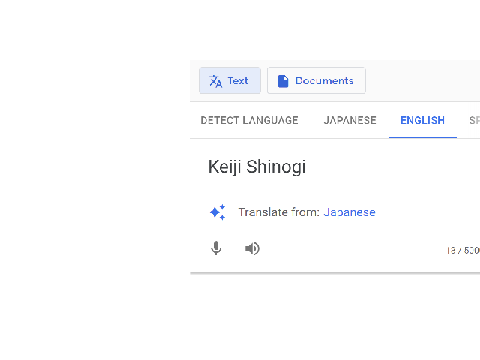Select the Detect Language tab

249,120
